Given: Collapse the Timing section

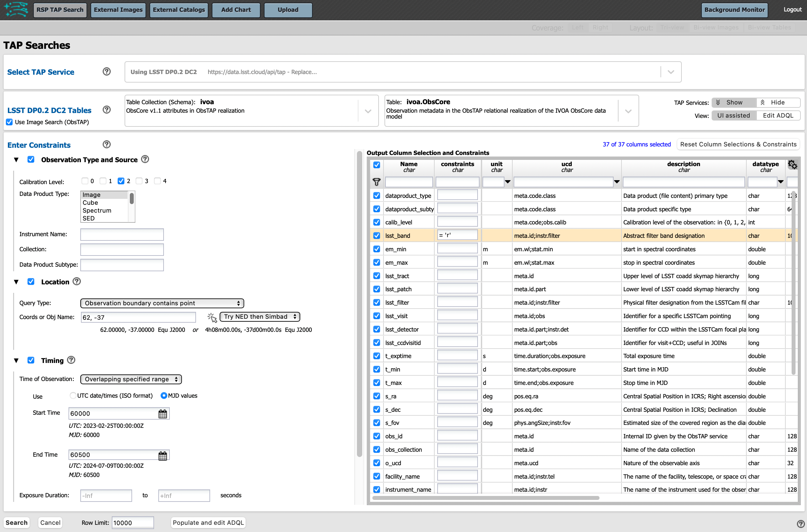Looking at the screenshot, I should click(16, 361).
